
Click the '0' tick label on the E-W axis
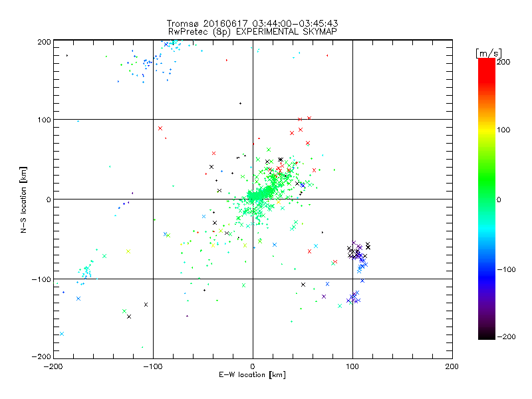click(253, 366)
